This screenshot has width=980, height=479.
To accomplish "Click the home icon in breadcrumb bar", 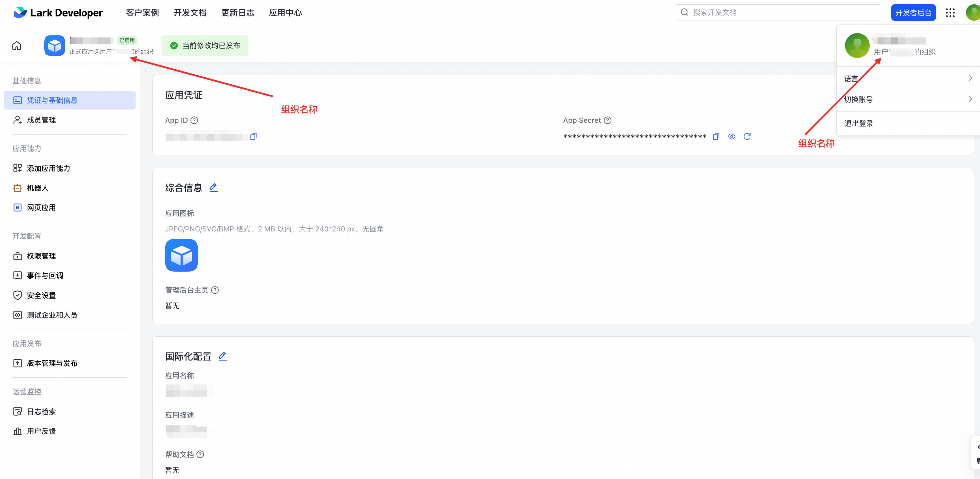I will (x=17, y=46).
